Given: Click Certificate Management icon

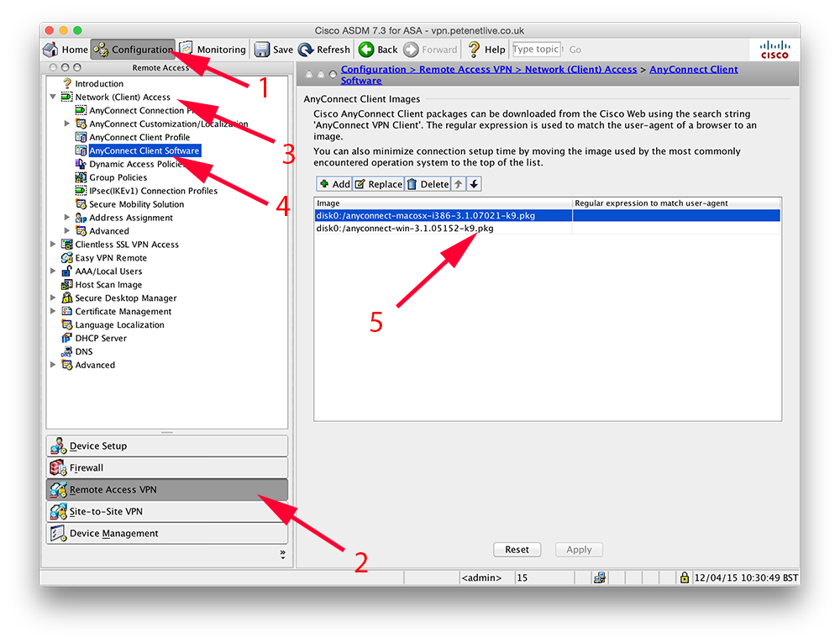Looking at the screenshot, I should 67,311.
